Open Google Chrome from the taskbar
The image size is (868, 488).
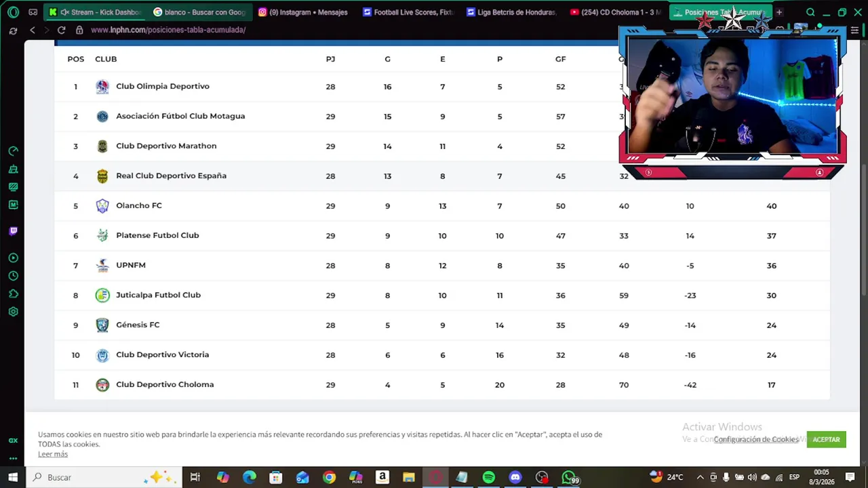[x=329, y=477]
